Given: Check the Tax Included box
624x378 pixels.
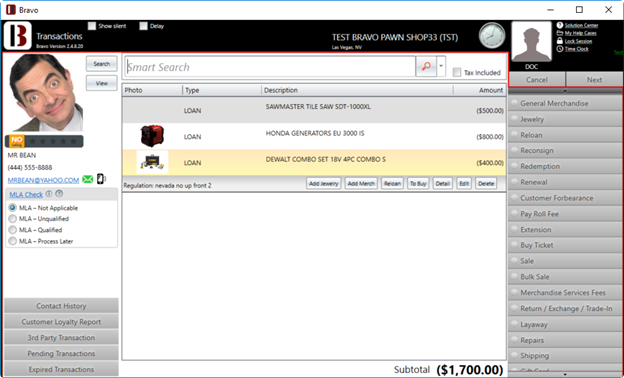Looking at the screenshot, I should pyautogui.click(x=457, y=72).
